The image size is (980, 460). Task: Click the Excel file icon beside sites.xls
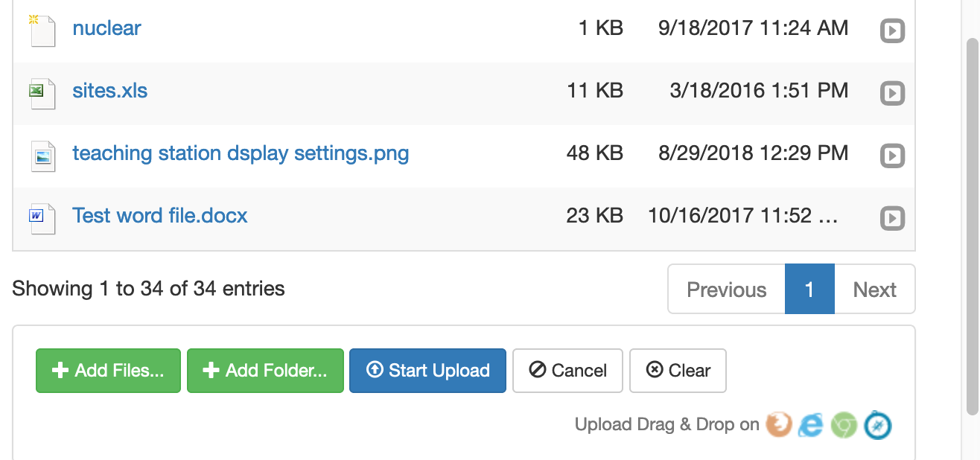coord(42,93)
